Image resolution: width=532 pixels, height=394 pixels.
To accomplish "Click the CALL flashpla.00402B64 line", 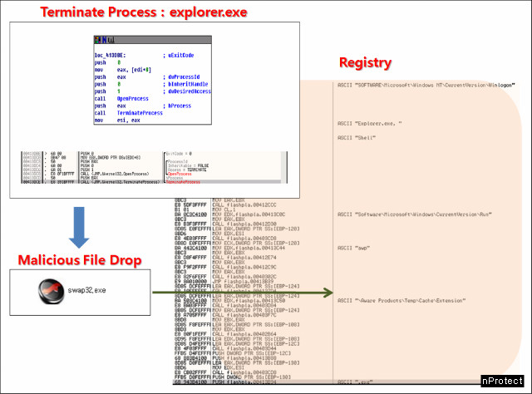I will [244, 334].
